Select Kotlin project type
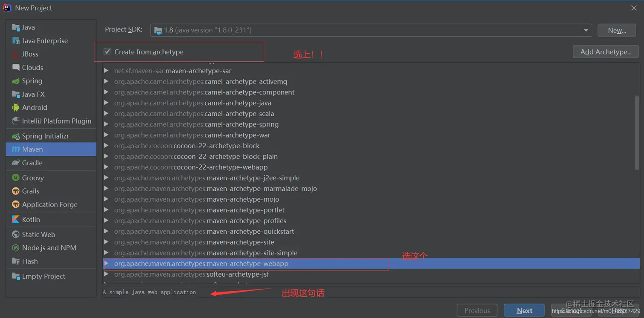 click(51, 220)
